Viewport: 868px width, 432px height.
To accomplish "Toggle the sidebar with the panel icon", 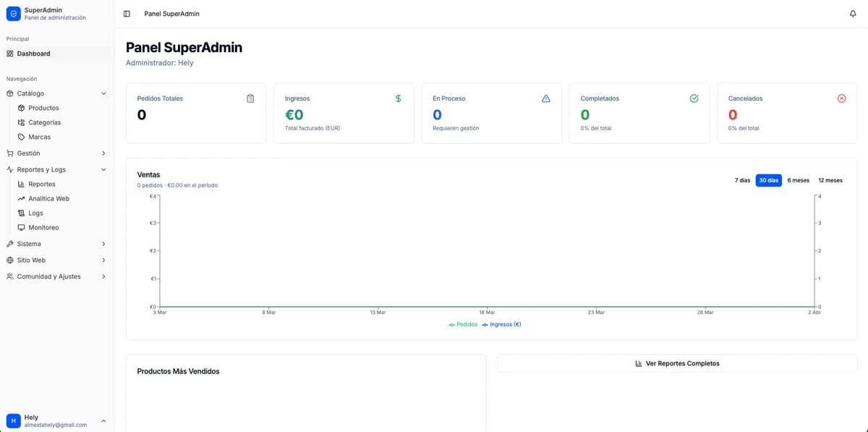I will pyautogui.click(x=126, y=13).
